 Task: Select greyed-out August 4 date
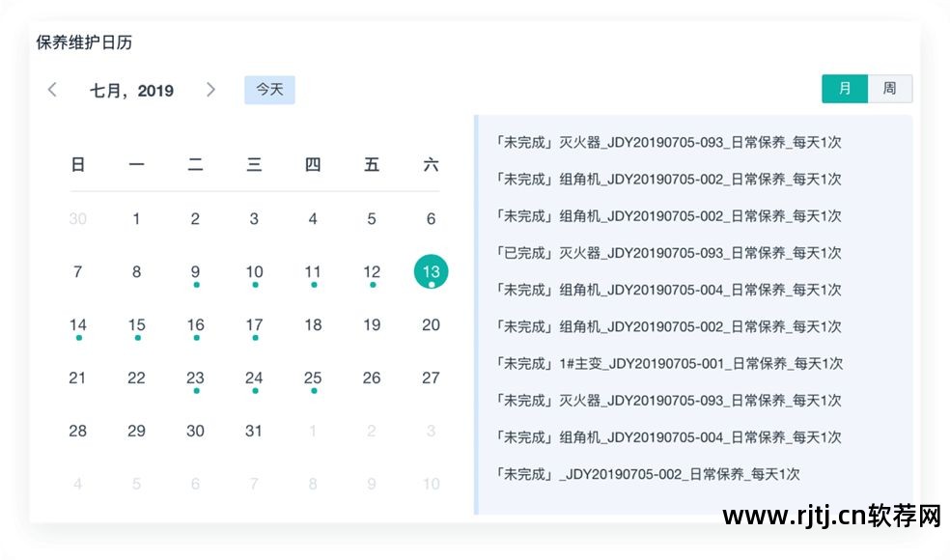[x=77, y=484]
